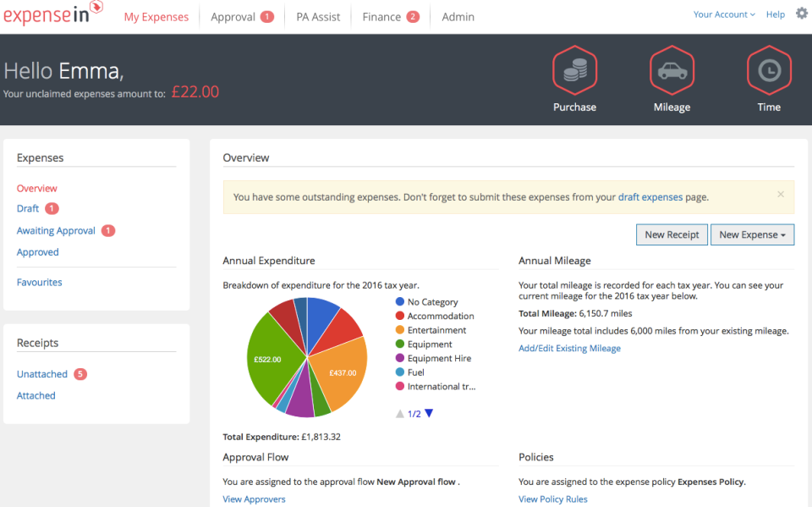Click the settings gear icon
Screen dimensions: 812x507
[801, 14]
